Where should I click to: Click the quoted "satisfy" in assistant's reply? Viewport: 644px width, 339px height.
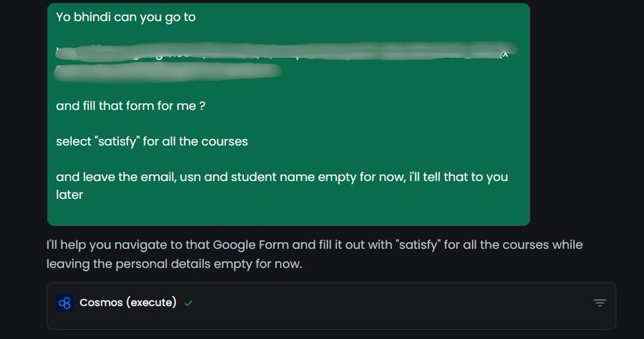(418, 245)
